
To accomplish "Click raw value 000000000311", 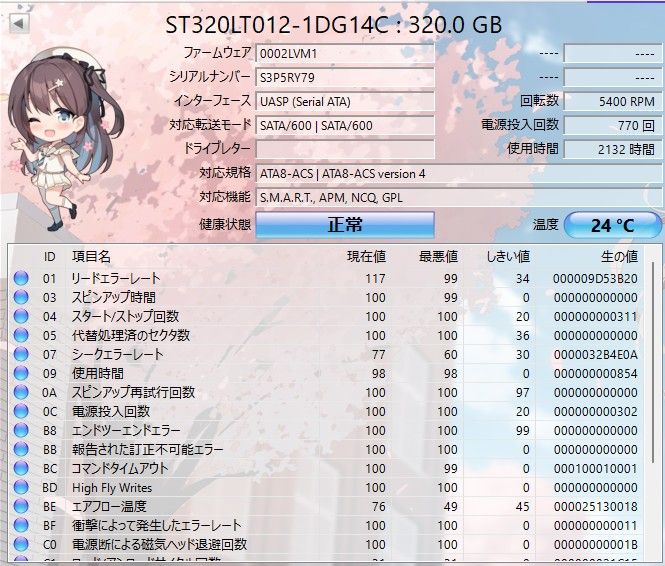I will coord(595,317).
